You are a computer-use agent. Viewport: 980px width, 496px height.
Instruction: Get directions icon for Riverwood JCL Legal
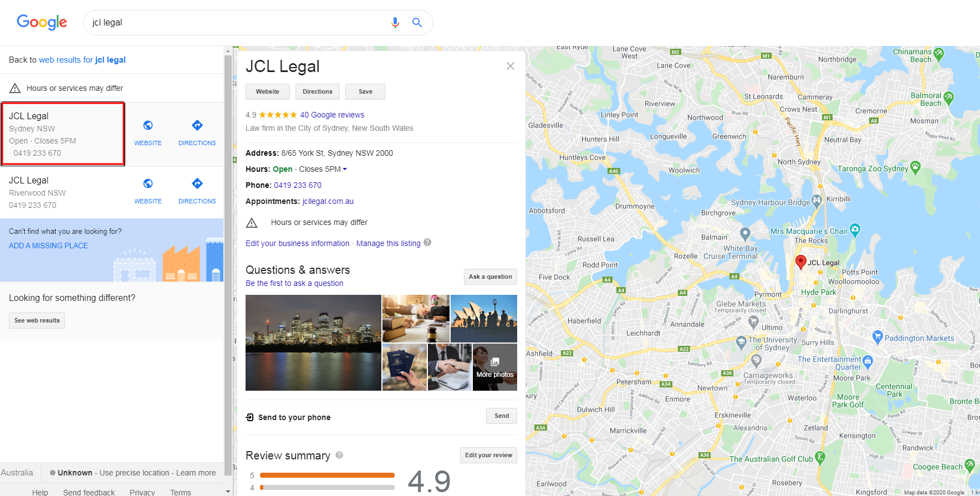(197, 183)
